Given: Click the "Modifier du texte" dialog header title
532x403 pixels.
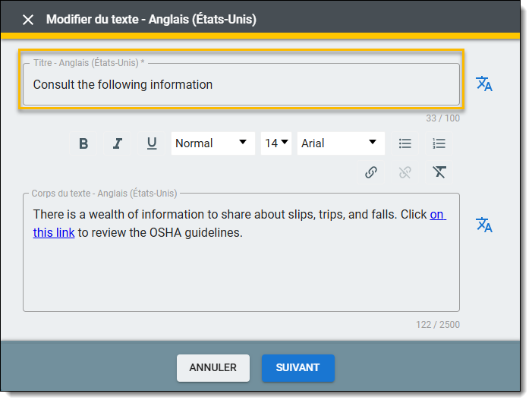Looking at the screenshot, I should pos(151,20).
